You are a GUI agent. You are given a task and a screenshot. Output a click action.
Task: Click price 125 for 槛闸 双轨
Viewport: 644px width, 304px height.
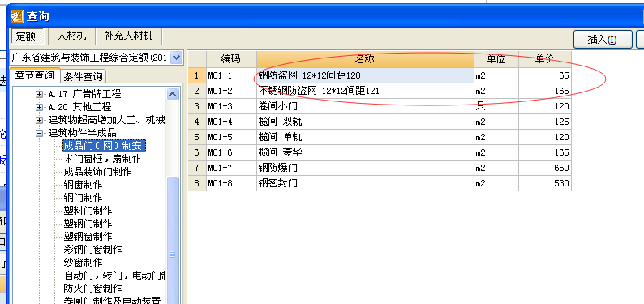coord(544,122)
